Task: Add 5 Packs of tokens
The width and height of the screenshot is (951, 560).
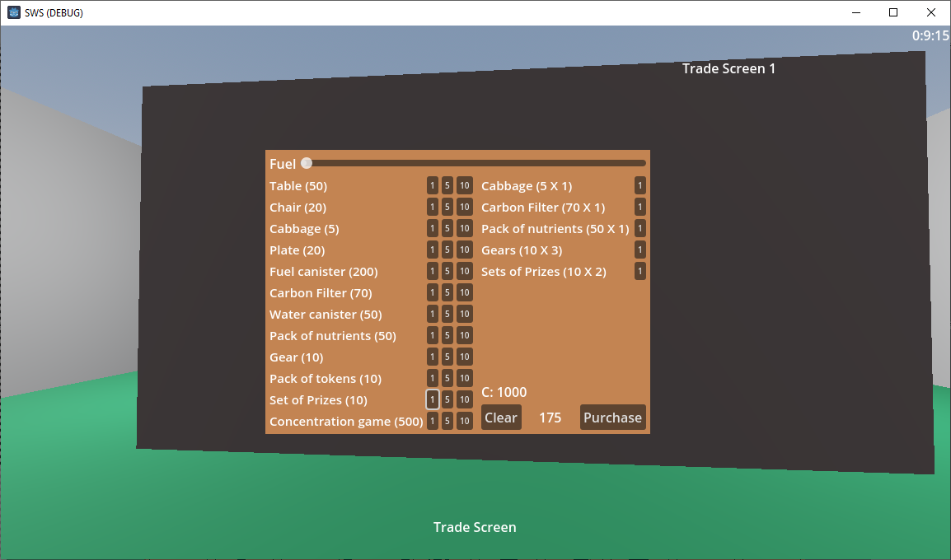Action: coord(447,378)
